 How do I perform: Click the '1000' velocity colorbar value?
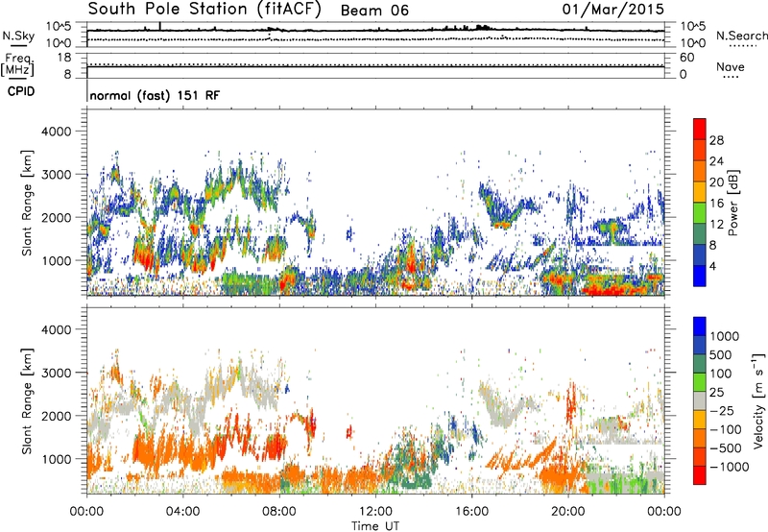click(725, 336)
